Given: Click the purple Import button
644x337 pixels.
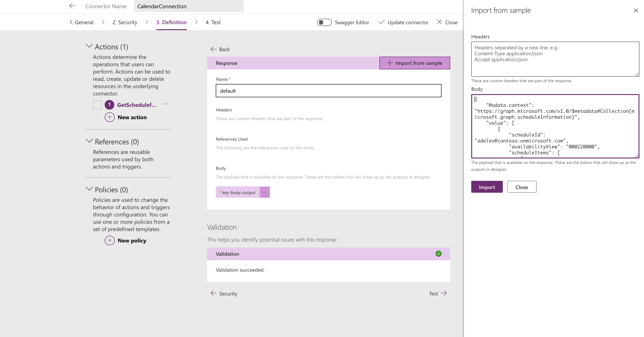Looking at the screenshot, I should point(487,187).
